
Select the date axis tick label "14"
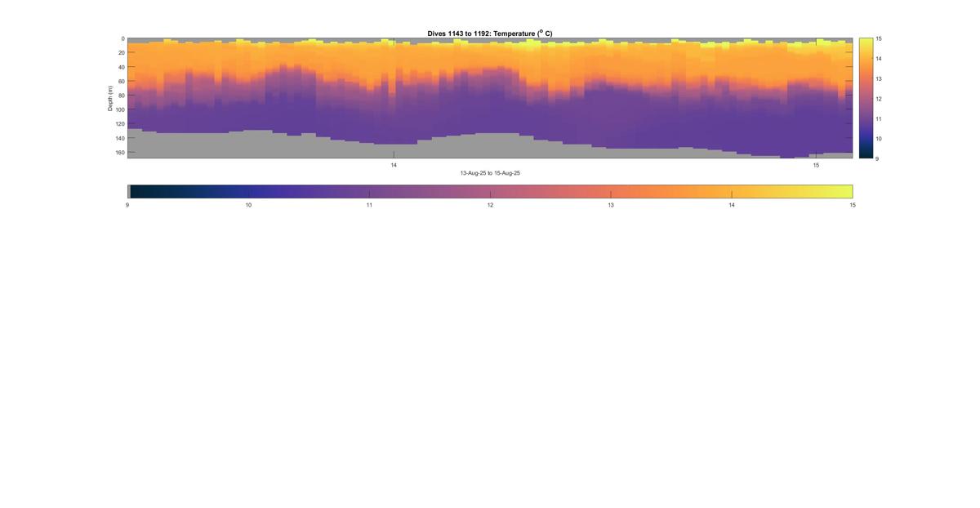click(x=394, y=165)
